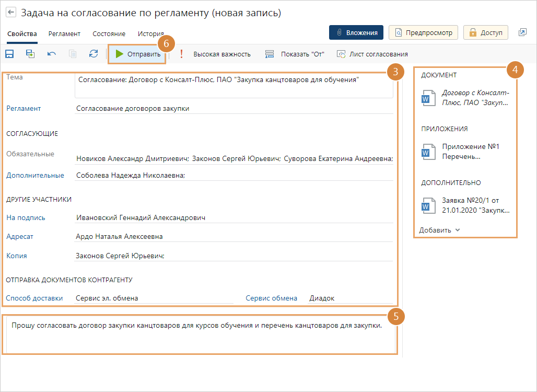Toggle Показать "От" field
Screen dimensions: 537x392
pos(295,54)
